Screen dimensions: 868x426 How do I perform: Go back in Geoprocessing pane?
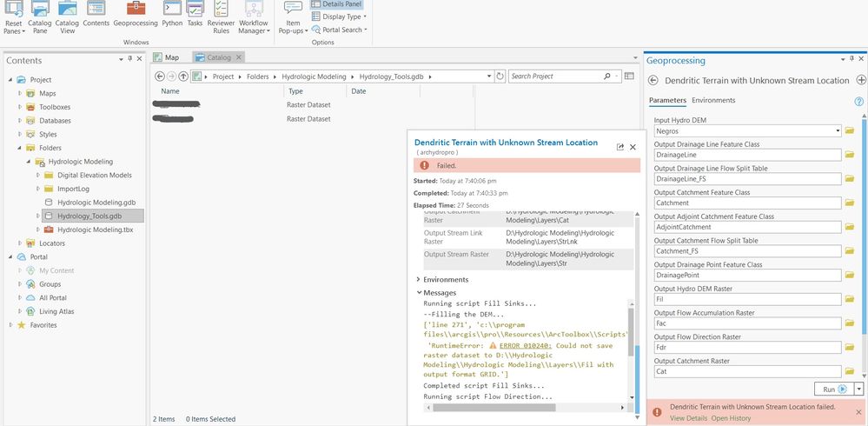click(653, 80)
